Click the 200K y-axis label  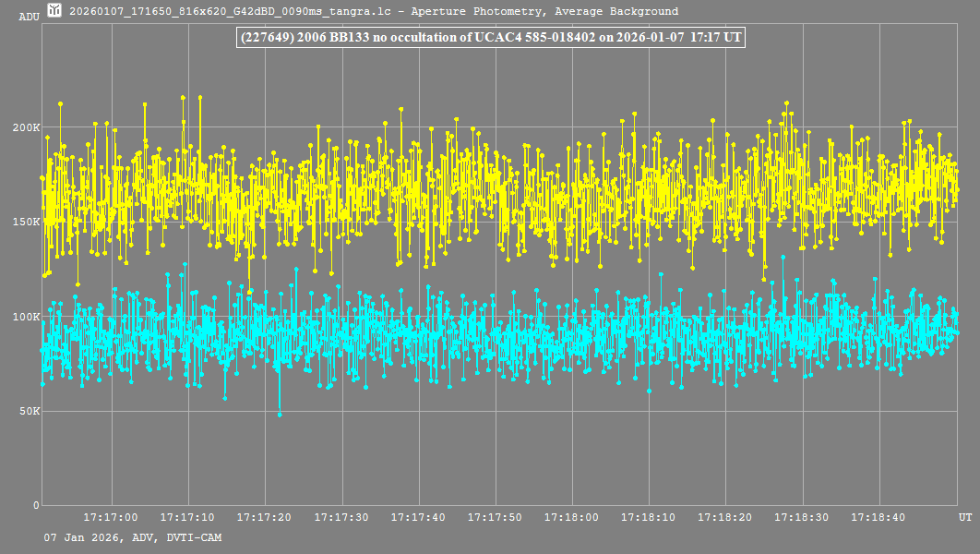pos(25,127)
